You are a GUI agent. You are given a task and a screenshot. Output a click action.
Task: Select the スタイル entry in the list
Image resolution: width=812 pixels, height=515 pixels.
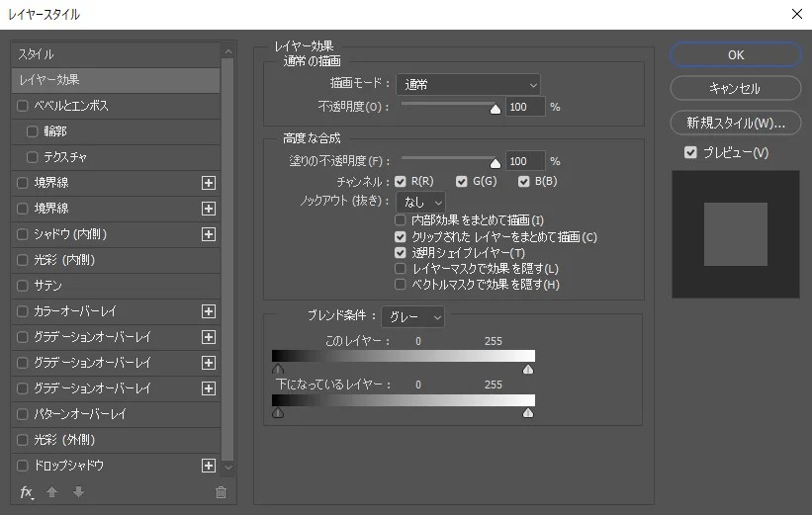(116, 54)
